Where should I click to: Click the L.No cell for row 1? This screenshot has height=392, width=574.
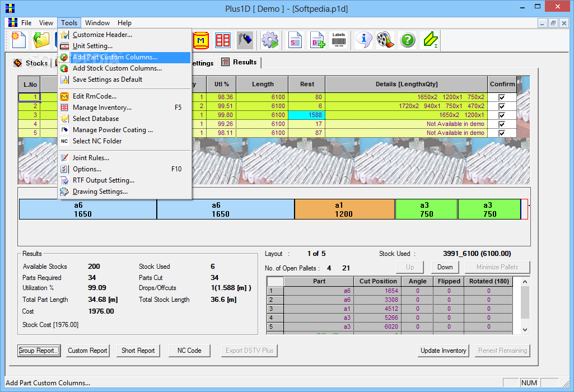tap(29, 97)
